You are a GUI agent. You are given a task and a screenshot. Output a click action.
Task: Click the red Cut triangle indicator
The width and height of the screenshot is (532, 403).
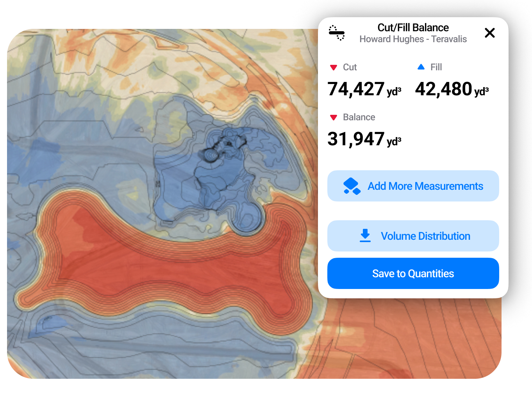[333, 68]
